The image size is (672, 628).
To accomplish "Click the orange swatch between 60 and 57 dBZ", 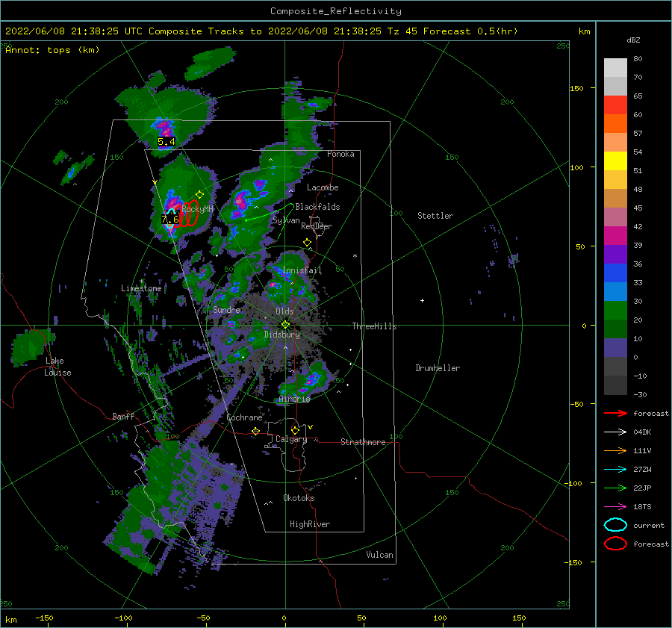I will tap(615, 123).
